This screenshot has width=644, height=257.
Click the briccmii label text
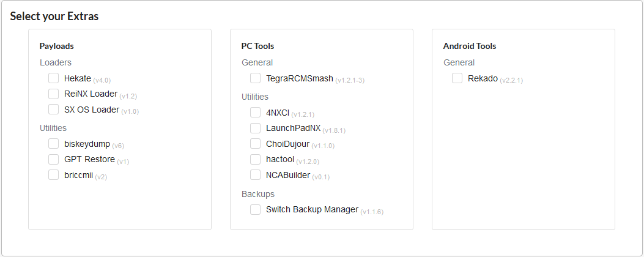point(78,175)
